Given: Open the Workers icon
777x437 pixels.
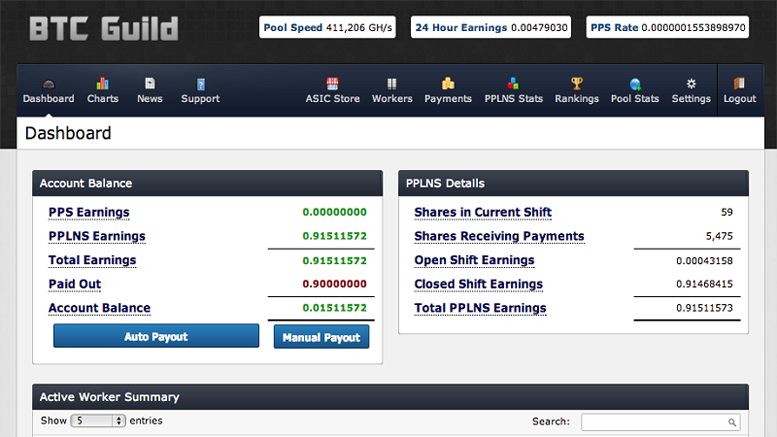Looking at the screenshot, I should [x=392, y=83].
